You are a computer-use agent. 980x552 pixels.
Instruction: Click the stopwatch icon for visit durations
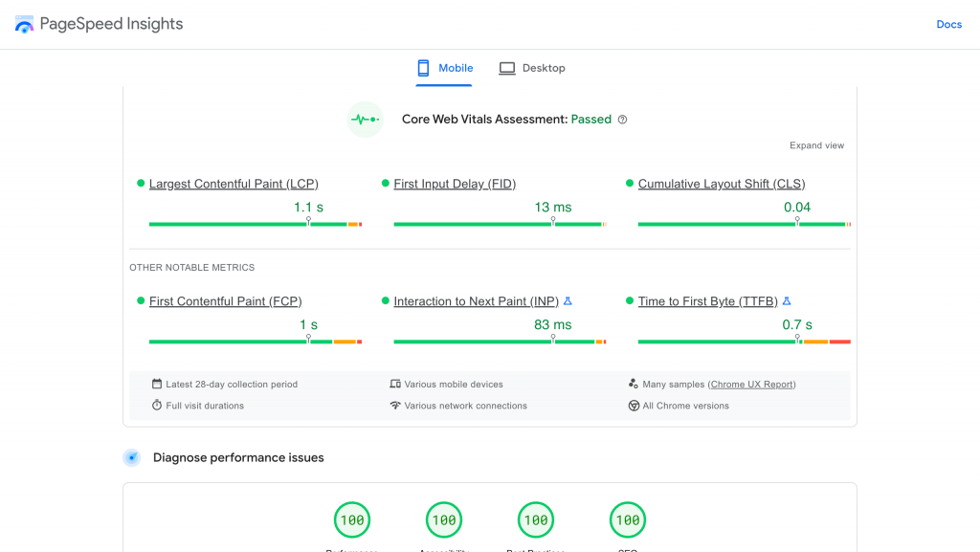(x=157, y=406)
